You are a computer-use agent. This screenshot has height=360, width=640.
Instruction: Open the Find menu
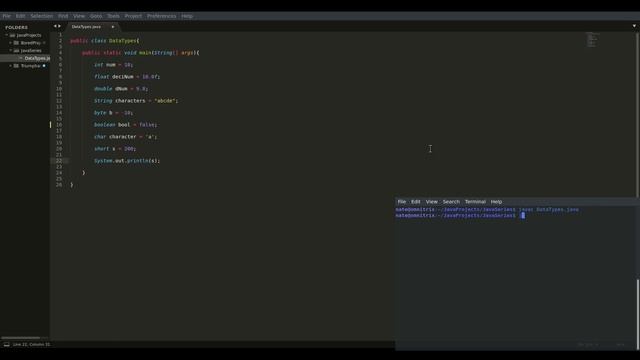(63, 16)
